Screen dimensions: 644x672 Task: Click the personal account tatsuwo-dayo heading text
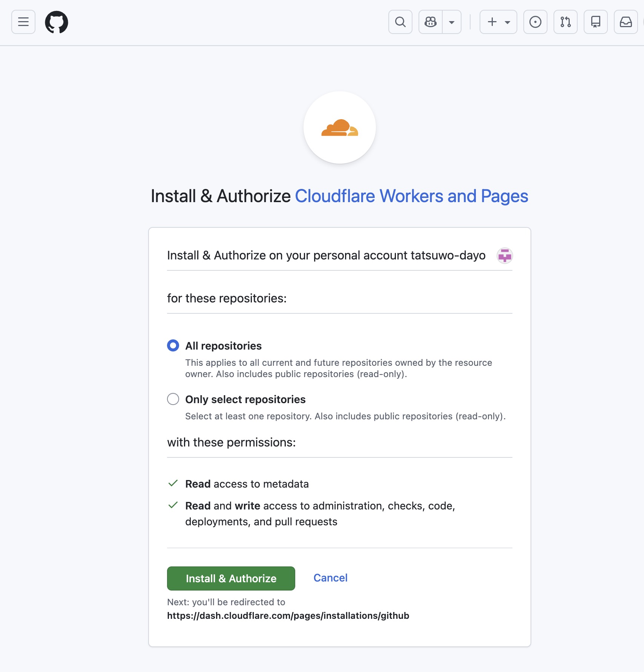[327, 255]
